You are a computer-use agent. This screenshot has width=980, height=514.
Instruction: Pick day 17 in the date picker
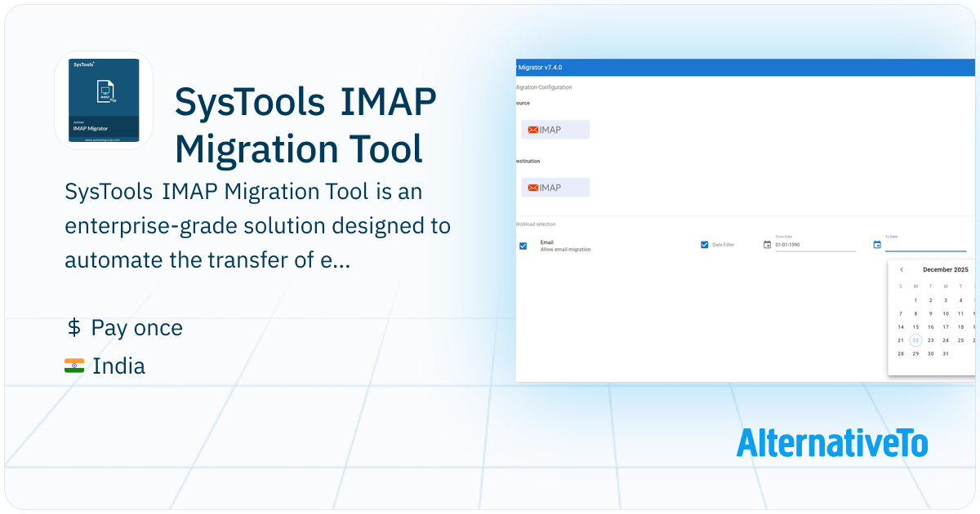click(946, 327)
